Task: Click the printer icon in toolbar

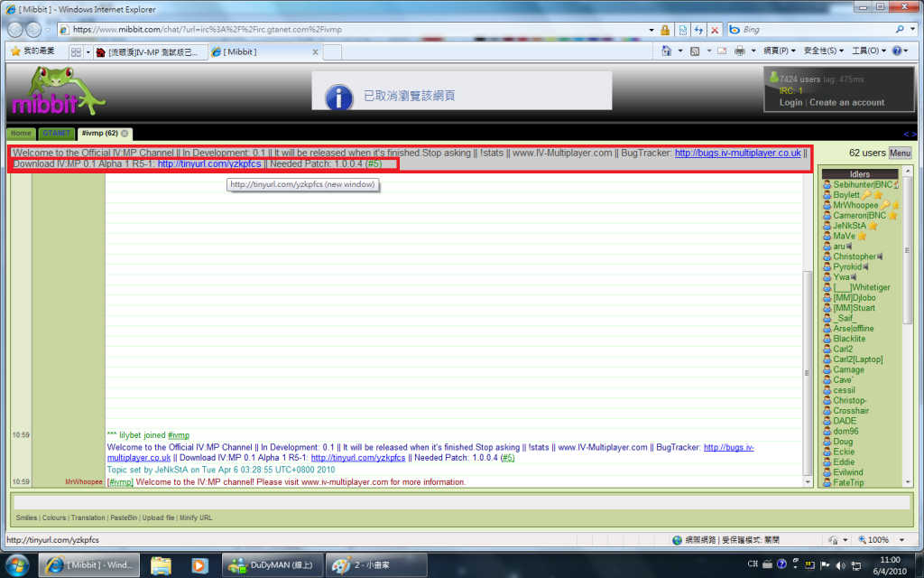Action: [x=739, y=51]
